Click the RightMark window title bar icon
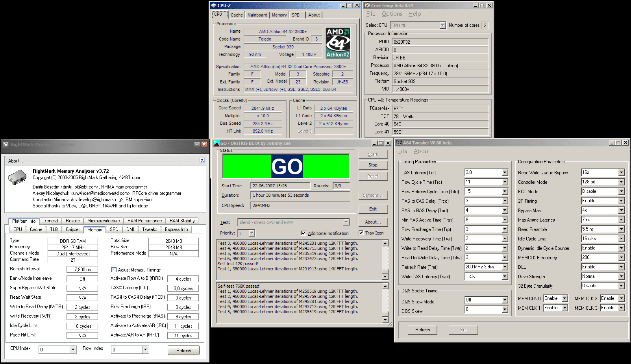The image size is (631, 364). 6,144
